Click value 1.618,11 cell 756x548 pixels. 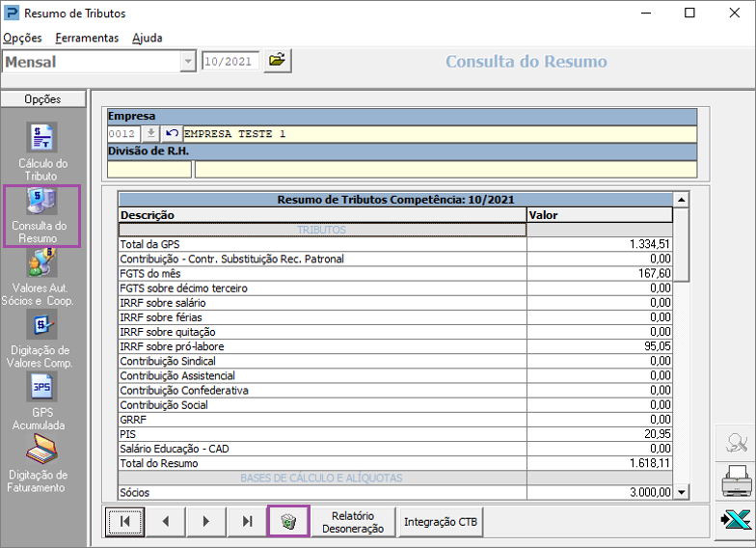coord(600,463)
